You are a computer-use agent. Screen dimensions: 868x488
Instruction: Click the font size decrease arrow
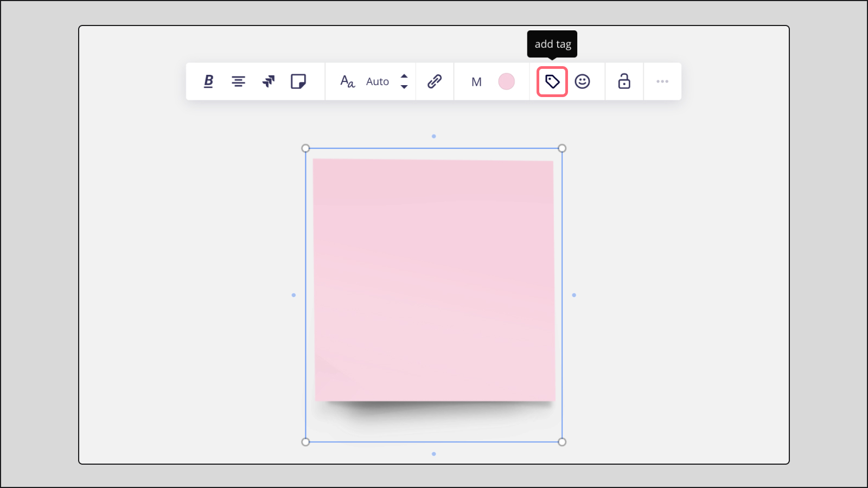pos(404,86)
